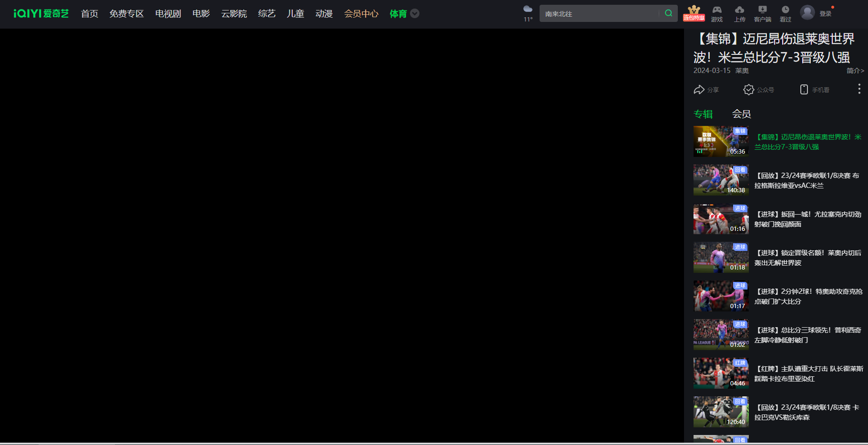Play the 140:38 欧联 replay thumbnail
Viewport: 868px width, 445px height.
721,180
